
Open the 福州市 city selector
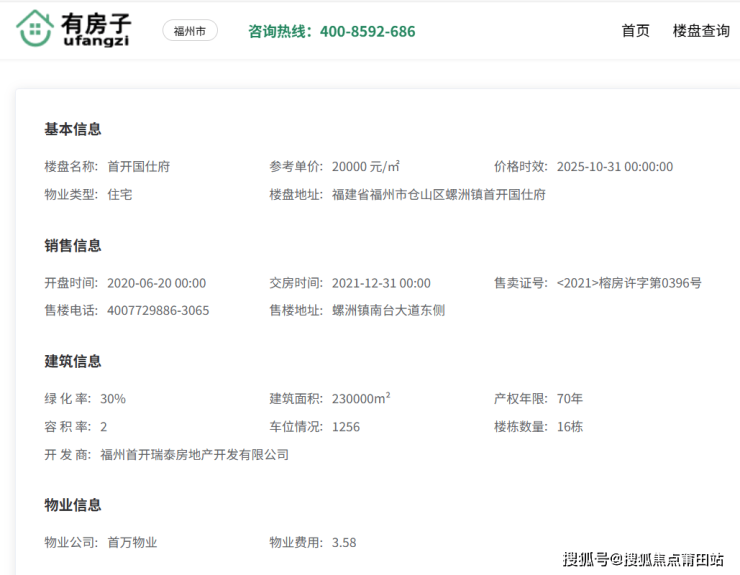pos(190,31)
